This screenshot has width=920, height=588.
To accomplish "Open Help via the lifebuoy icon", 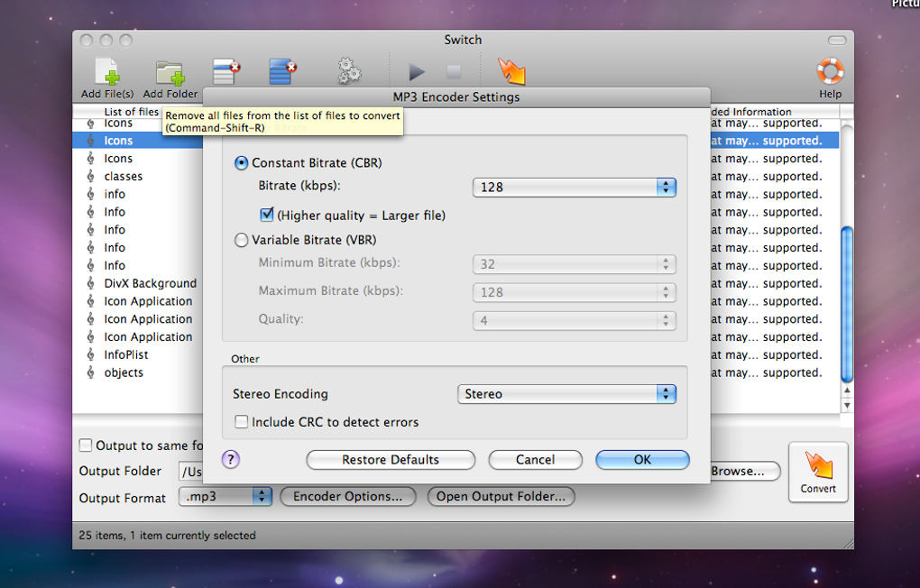I will 830,71.
